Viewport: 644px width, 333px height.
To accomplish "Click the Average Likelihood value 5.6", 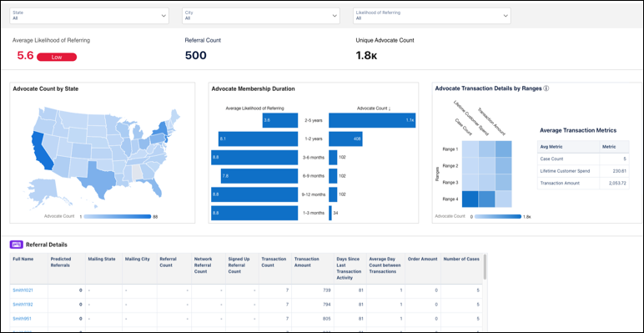I will click(25, 55).
